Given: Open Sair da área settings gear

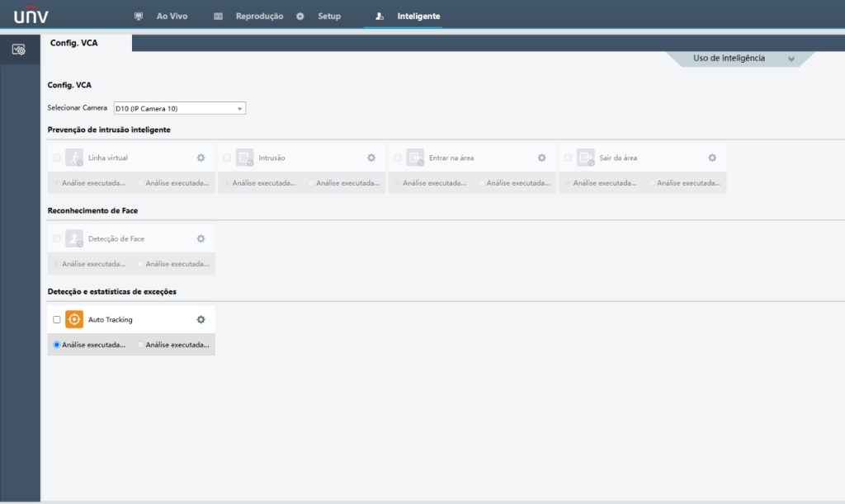Looking at the screenshot, I should (712, 158).
